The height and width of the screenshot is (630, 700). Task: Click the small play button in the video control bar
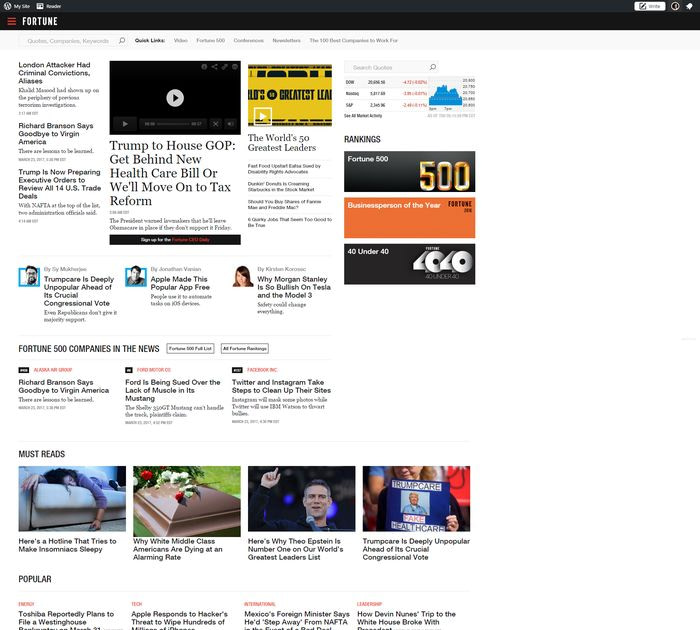point(125,124)
